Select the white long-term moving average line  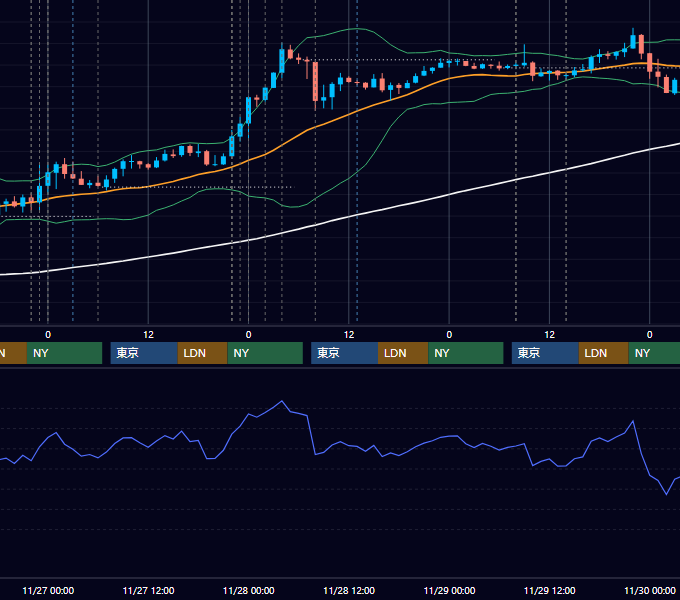pos(349,216)
